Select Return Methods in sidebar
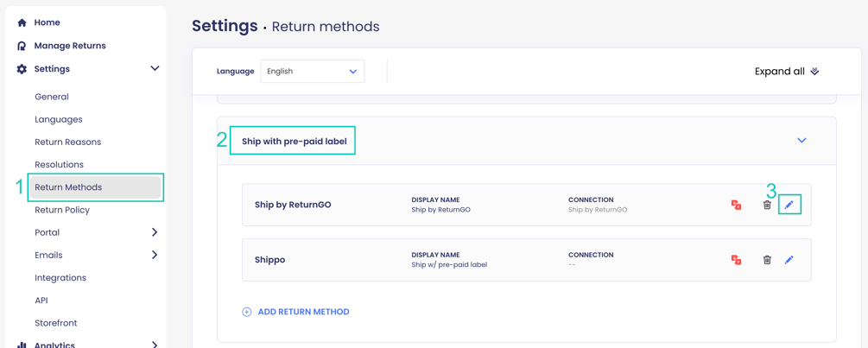The width and height of the screenshot is (868, 348). point(95,187)
